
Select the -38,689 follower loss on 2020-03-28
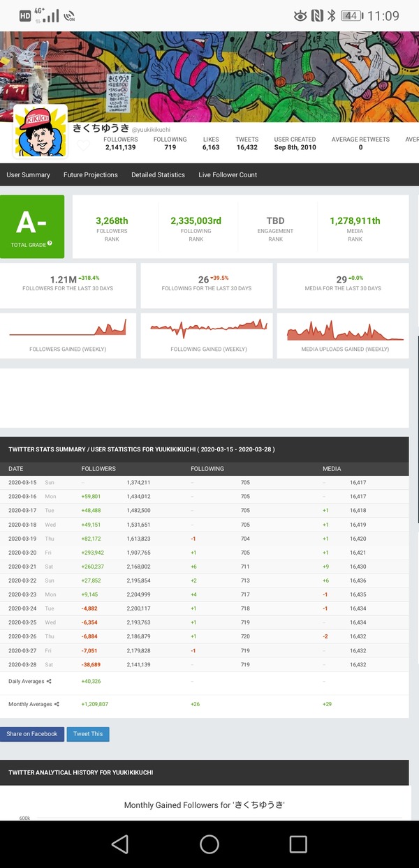point(91,664)
